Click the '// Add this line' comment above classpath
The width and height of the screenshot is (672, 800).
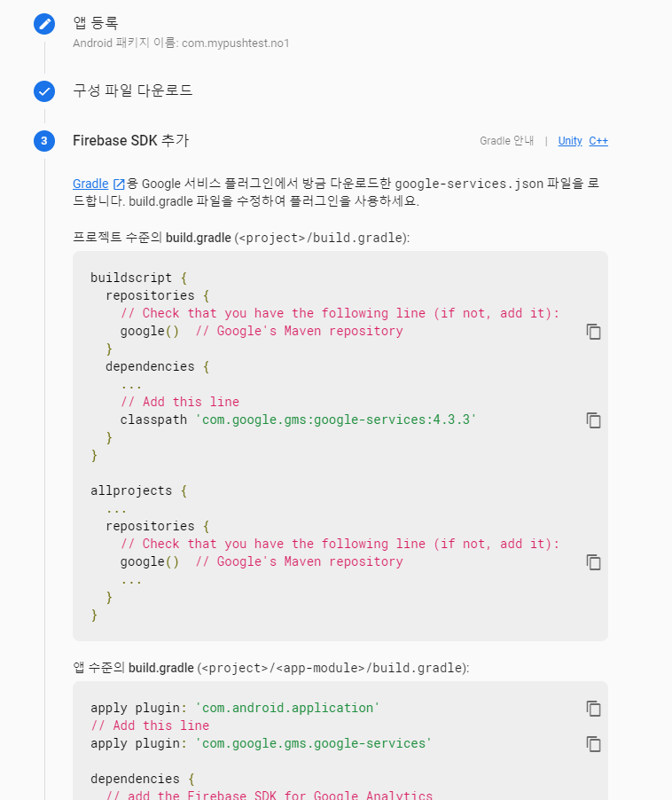pyautogui.click(x=180, y=402)
